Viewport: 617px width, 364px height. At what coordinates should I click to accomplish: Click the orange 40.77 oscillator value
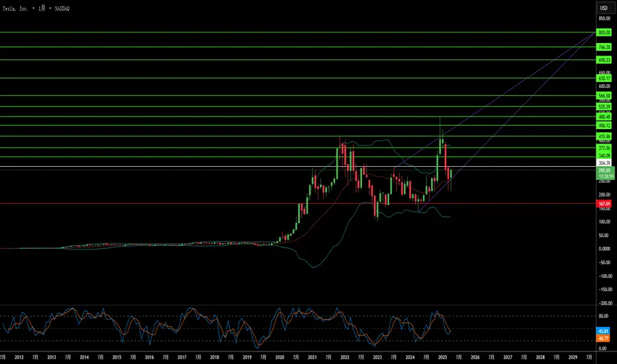point(603,338)
